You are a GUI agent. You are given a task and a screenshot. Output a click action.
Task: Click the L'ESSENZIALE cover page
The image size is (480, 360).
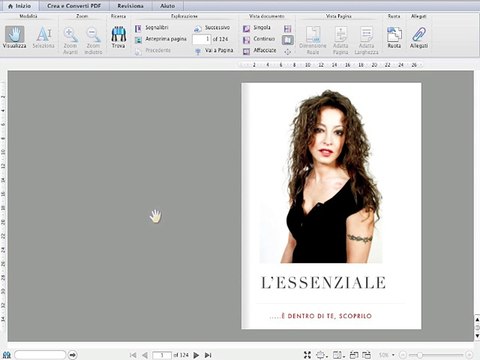click(x=331, y=206)
